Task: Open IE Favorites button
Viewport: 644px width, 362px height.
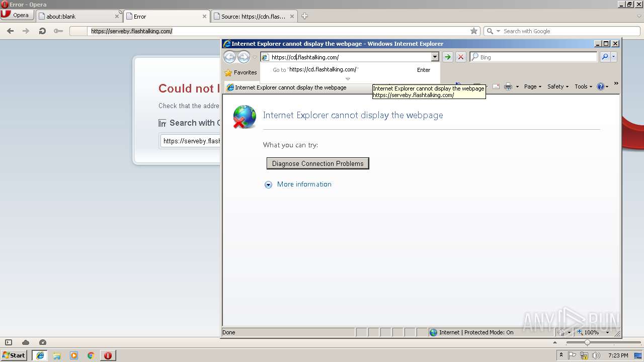Action: (240, 72)
